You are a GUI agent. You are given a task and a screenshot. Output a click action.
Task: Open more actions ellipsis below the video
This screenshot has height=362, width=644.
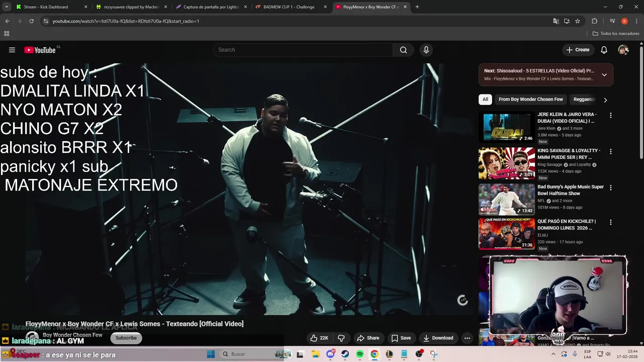[x=467, y=338]
